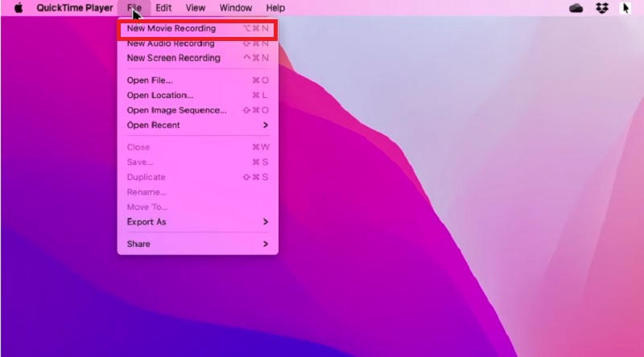Start a New Screen Recording
644x357 pixels.
coord(197,58)
